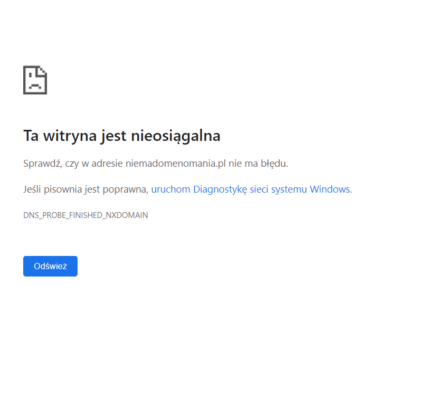Select the heading Ta witryna jest nieosiągalna
428x400 pixels.
pos(122,136)
